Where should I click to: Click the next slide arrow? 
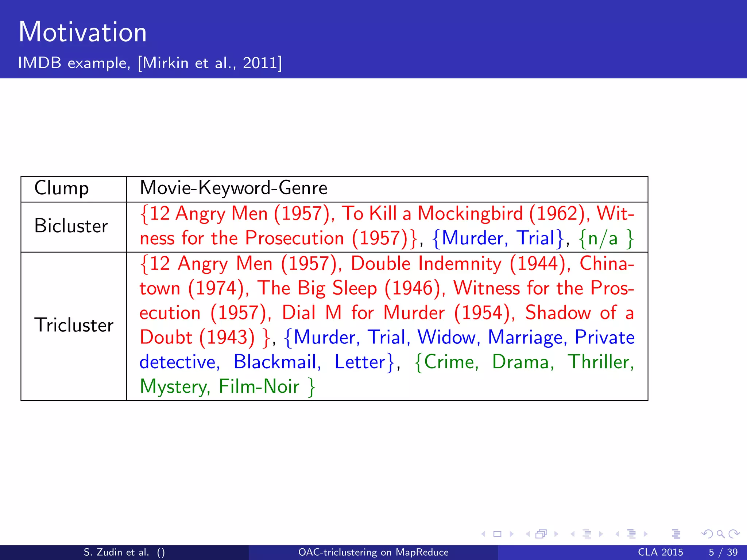click(512, 534)
